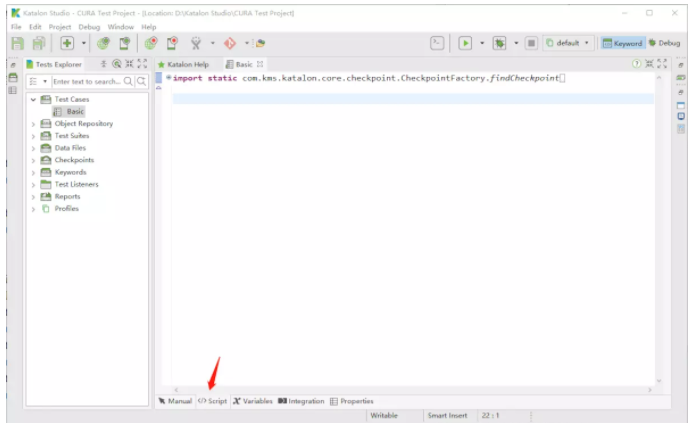Image resolution: width=697 pixels, height=431 pixels.
Task: Open the default execution profile dropdown
Action: click(568, 43)
